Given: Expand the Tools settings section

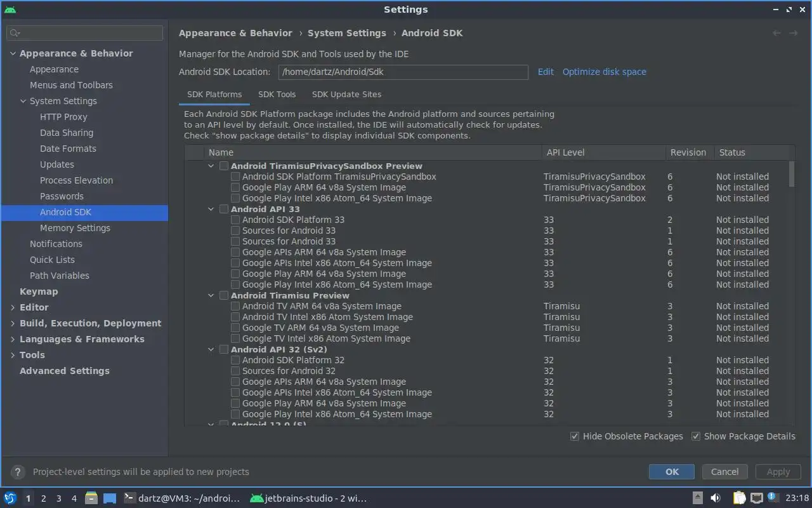Looking at the screenshot, I should coord(13,355).
